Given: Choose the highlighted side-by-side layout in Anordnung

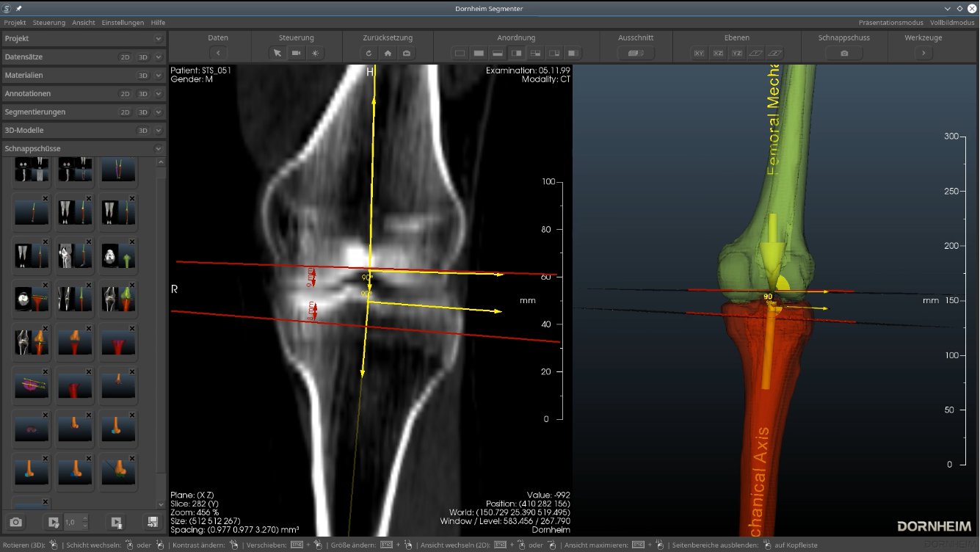Looking at the screenshot, I should [517, 53].
